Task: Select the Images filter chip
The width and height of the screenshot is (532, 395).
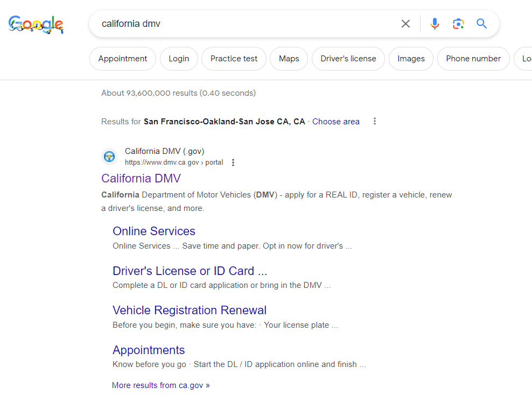Action: click(411, 59)
